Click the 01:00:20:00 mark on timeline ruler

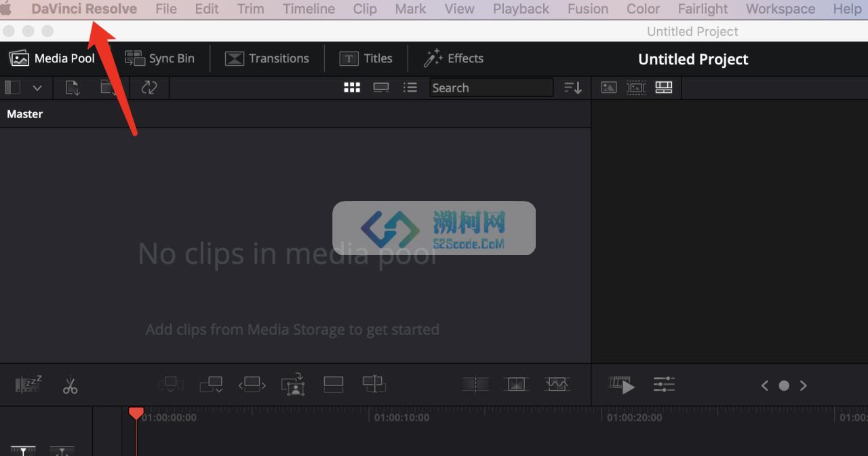coord(635,417)
